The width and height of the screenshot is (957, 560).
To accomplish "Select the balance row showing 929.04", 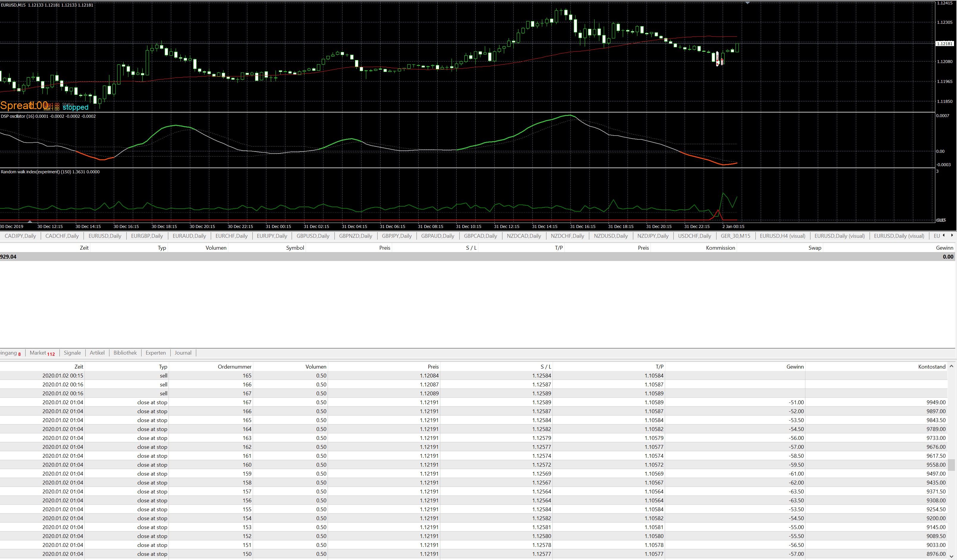I will click(x=477, y=257).
